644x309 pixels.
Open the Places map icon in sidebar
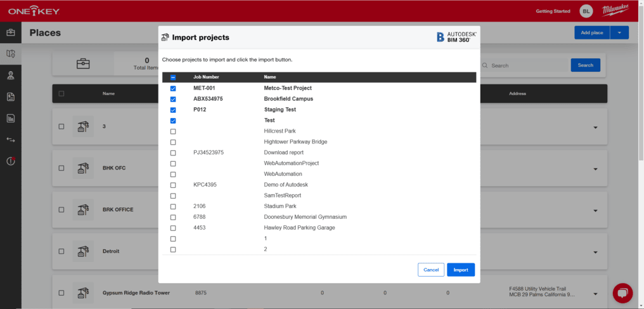click(11, 54)
